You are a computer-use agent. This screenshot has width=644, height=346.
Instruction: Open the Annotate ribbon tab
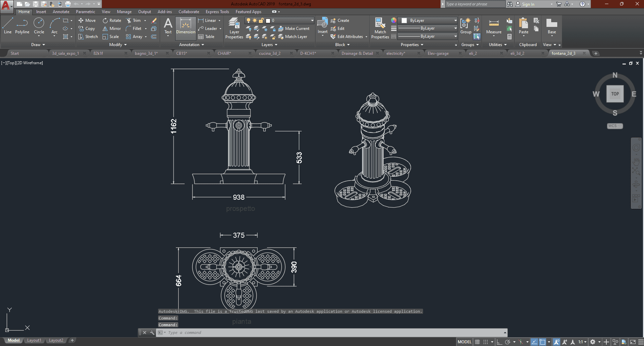pyautogui.click(x=61, y=12)
